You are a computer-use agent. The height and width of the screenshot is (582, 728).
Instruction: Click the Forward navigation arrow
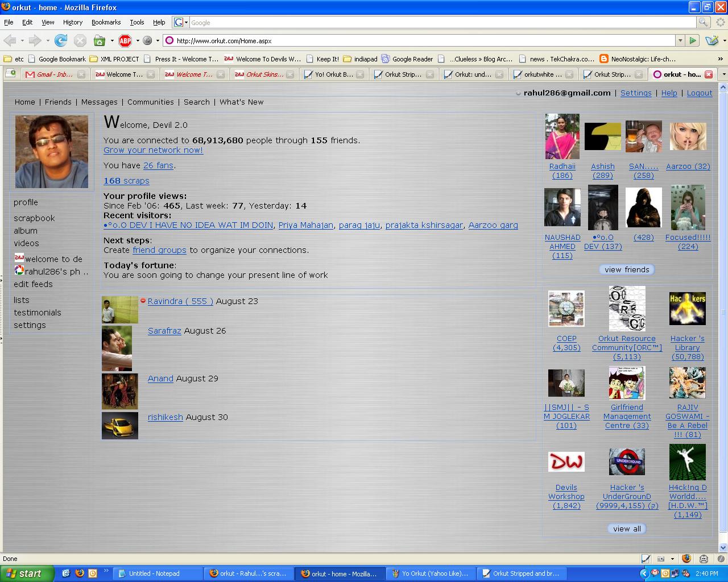35,40
